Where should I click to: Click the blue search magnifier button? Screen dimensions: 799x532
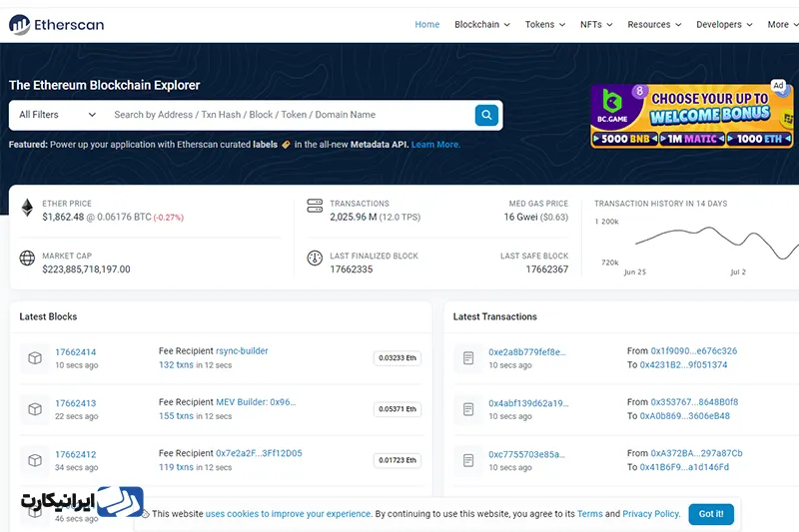(486, 115)
